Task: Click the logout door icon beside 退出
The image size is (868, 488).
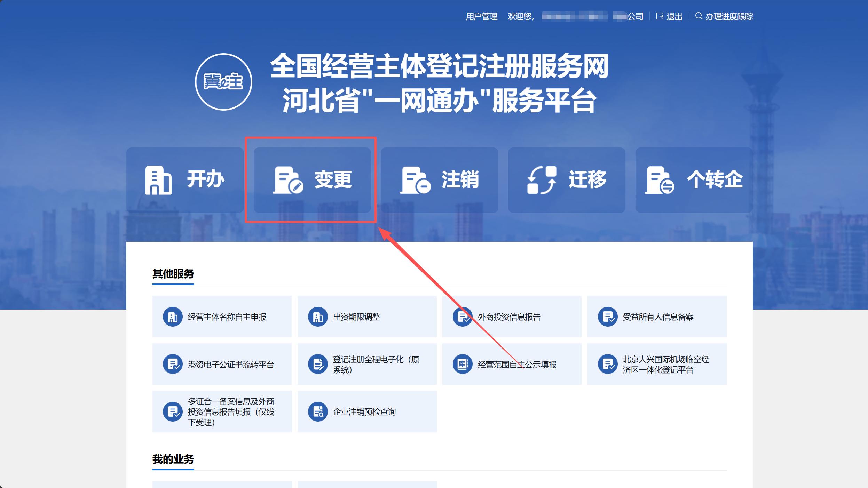Action: (660, 16)
